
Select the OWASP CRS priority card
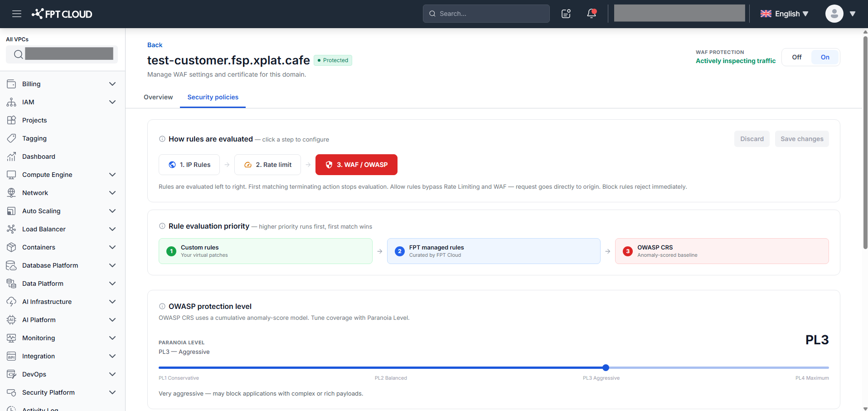click(722, 251)
